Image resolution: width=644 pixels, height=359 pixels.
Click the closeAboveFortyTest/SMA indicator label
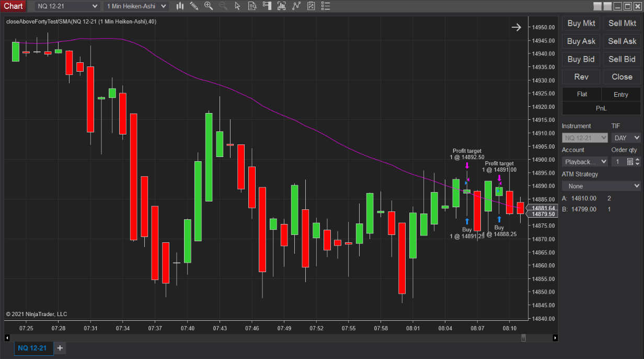coord(81,21)
